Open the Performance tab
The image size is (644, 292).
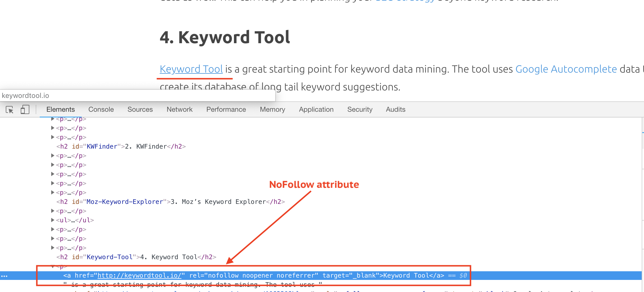[x=226, y=109]
